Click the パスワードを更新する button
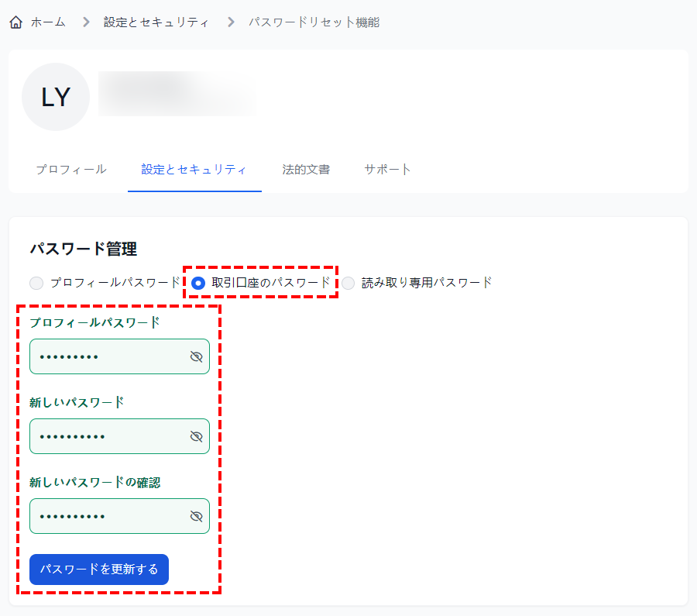 (99, 570)
